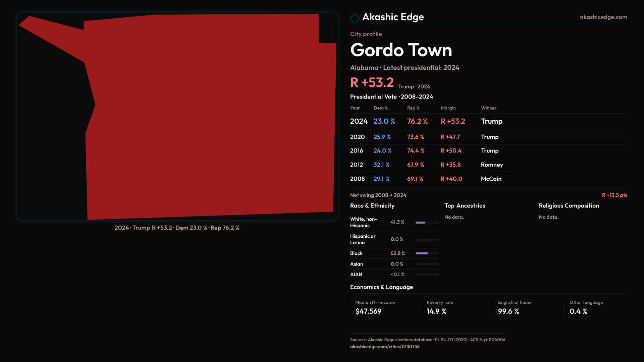Click the Median HH income value
Screen dimensions: 644x362
[368, 311]
